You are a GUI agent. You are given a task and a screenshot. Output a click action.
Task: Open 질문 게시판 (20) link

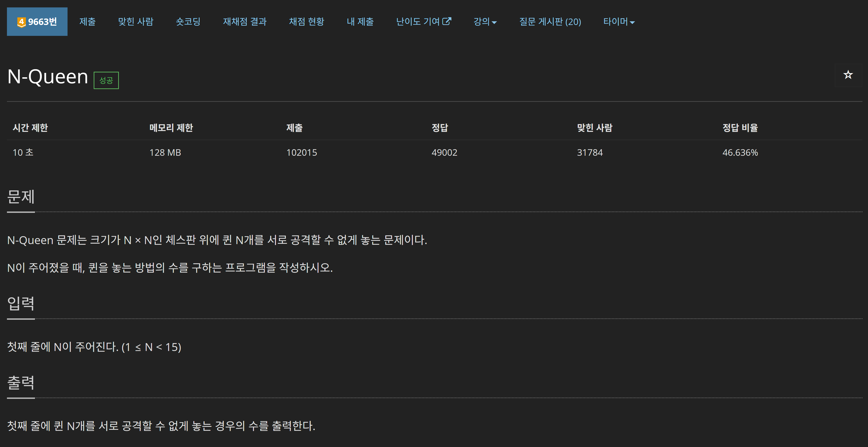pos(550,22)
